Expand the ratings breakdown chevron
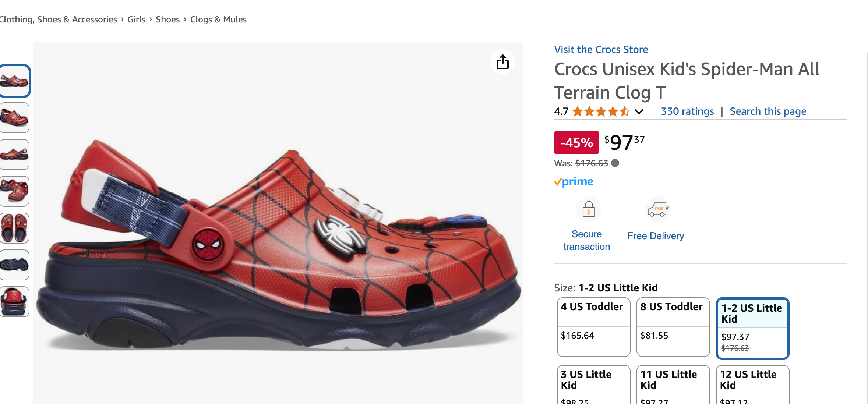 coord(639,111)
